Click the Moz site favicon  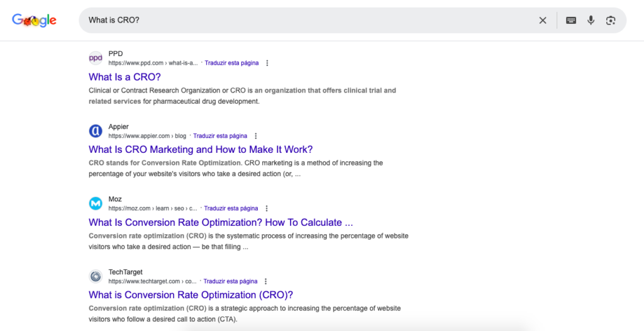tap(96, 203)
